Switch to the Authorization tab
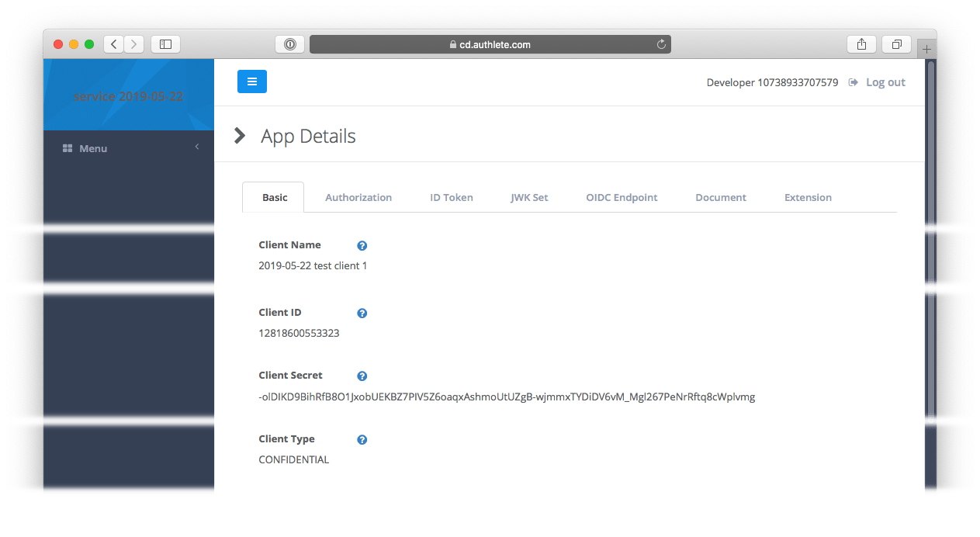This screenshot has width=980, height=537. (x=358, y=197)
